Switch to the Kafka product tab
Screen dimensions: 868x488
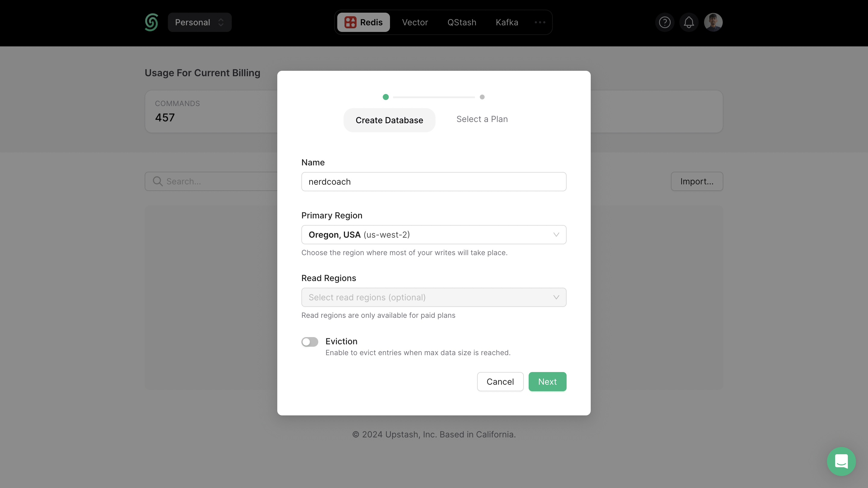tap(507, 22)
